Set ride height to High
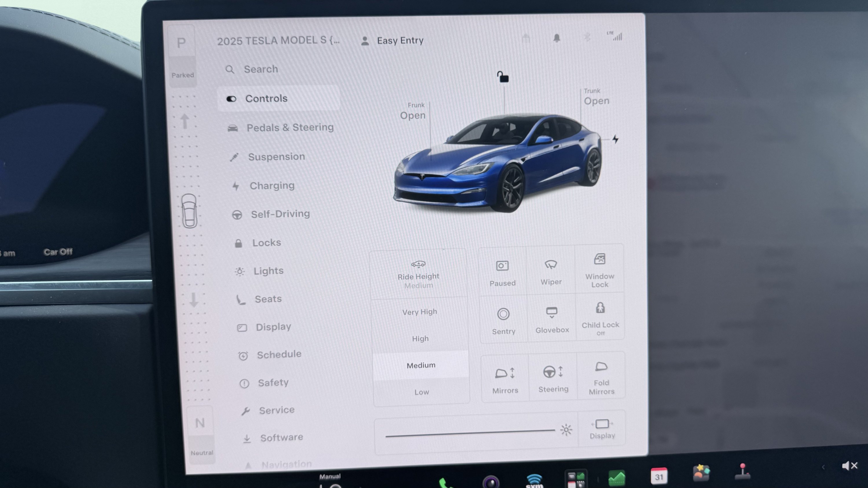This screenshot has height=488, width=868. pyautogui.click(x=420, y=339)
